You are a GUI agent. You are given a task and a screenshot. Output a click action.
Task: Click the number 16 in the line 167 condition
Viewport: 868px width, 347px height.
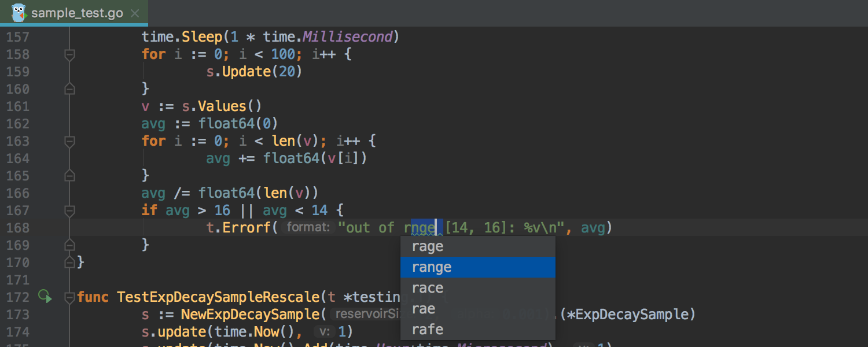point(222,211)
